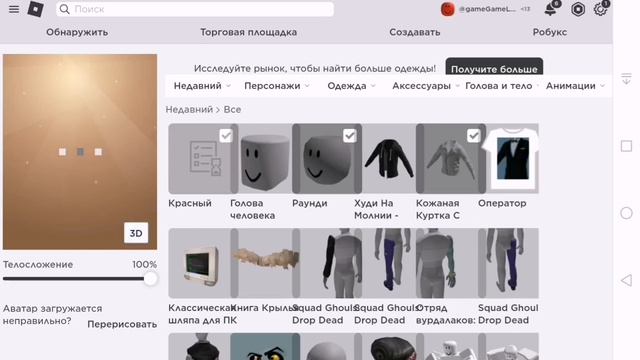Screen dimensions: 640x360
Task: Open the notifications bell
Action: click(551, 9)
